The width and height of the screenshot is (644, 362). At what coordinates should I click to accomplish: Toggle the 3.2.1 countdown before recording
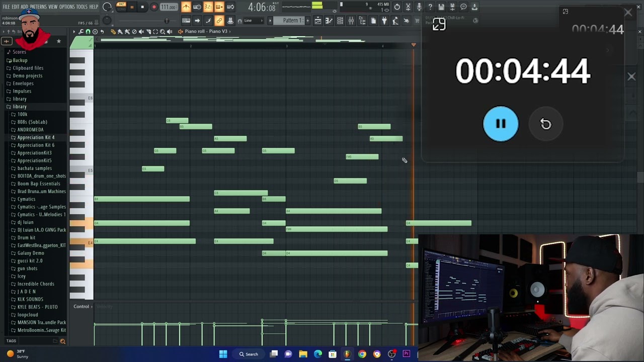tap(208, 7)
